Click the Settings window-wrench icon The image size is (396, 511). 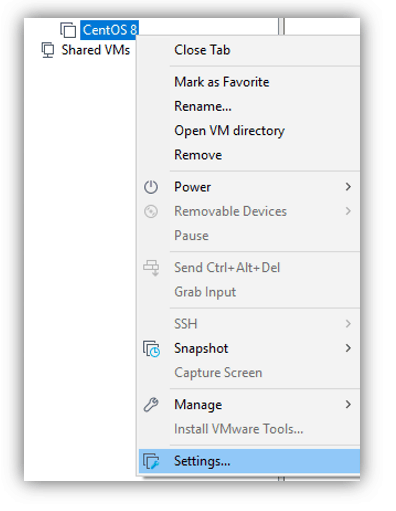coord(151,461)
